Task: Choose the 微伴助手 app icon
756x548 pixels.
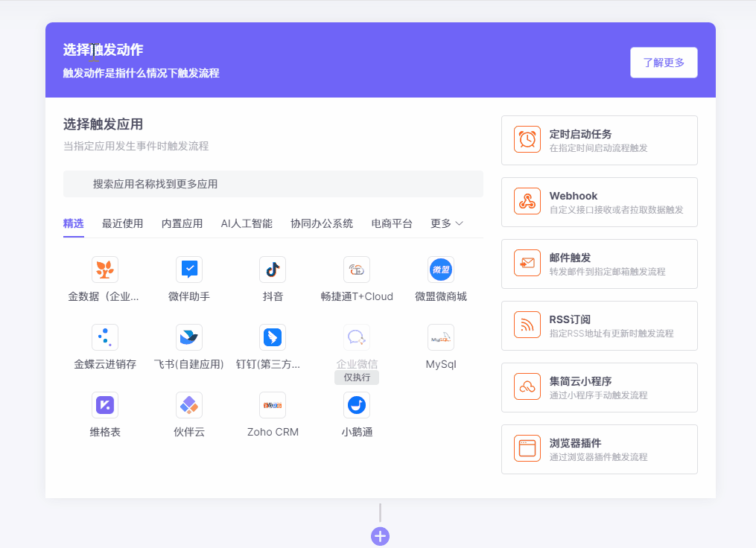Action: pyautogui.click(x=189, y=270)
